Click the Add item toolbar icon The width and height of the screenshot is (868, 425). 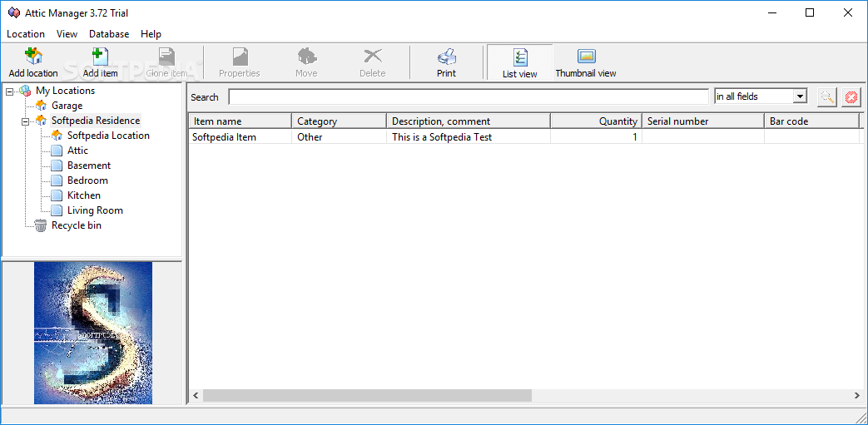click(100, 56)
